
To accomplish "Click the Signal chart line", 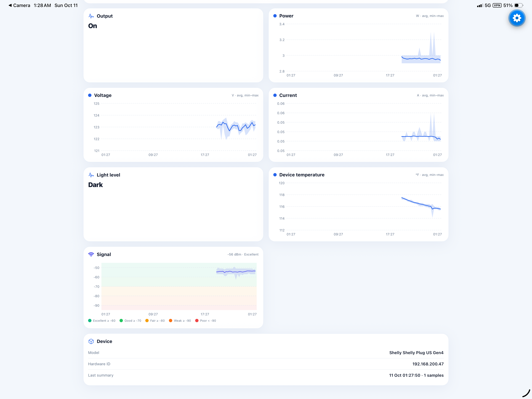I will coord(236,272).
